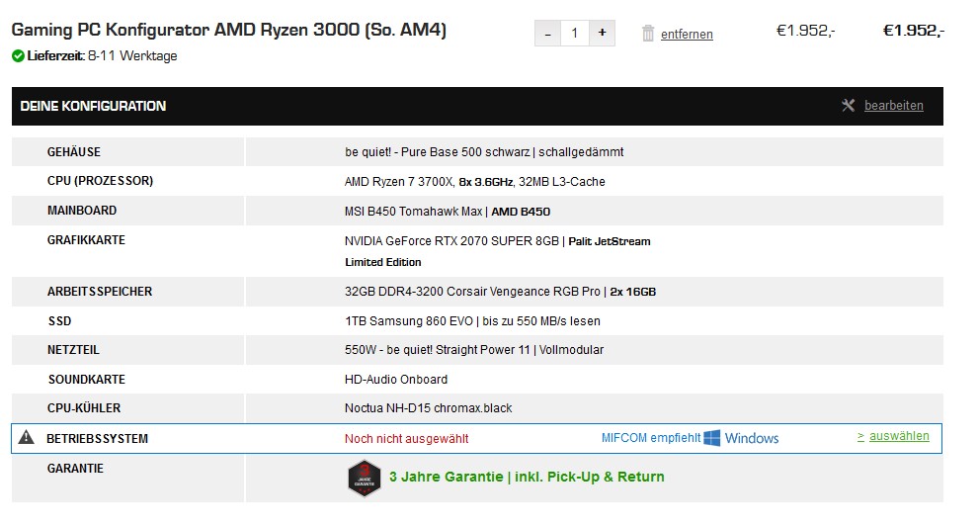Click the DEINE KONFIGURATION header
Viewport: 980px width, 527px height.
pos(93,106)
